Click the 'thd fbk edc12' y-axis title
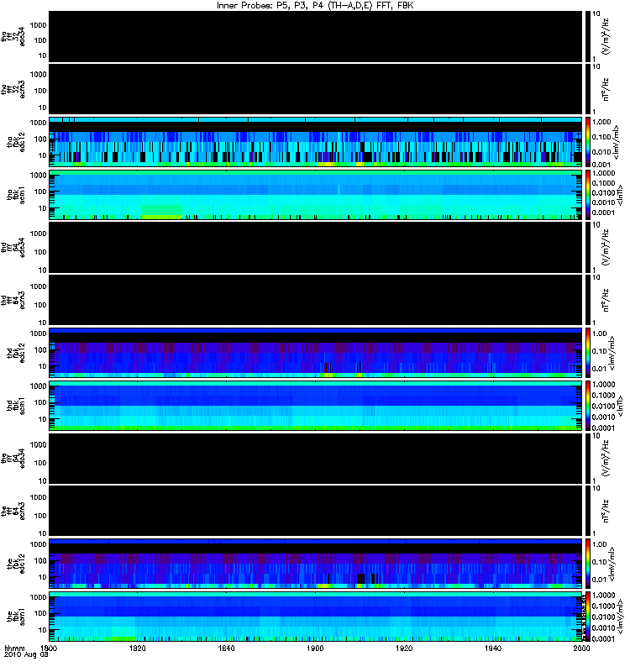This screenshot has height=672, width=630. (x=16, y=353)
